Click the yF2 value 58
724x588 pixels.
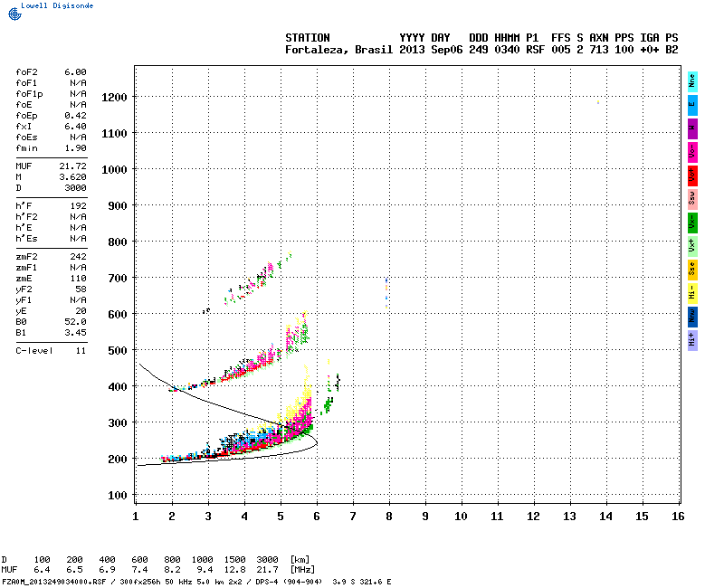81,289
